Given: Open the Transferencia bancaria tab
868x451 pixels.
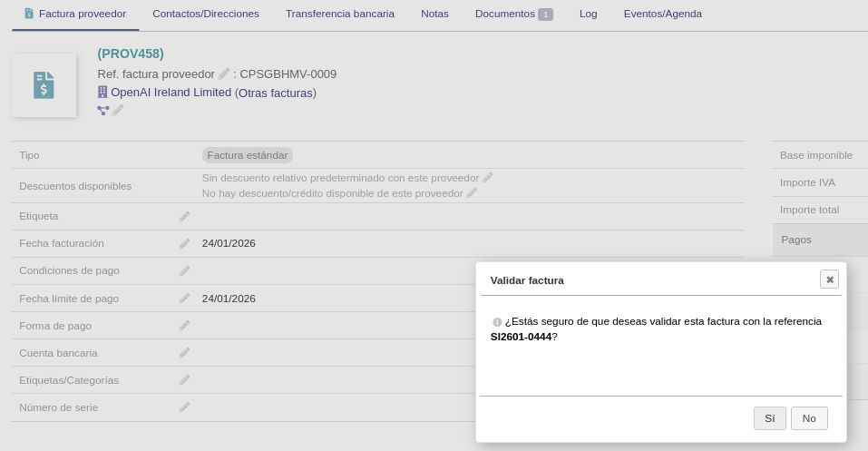Looking at the screenshot, I should 339,14.
